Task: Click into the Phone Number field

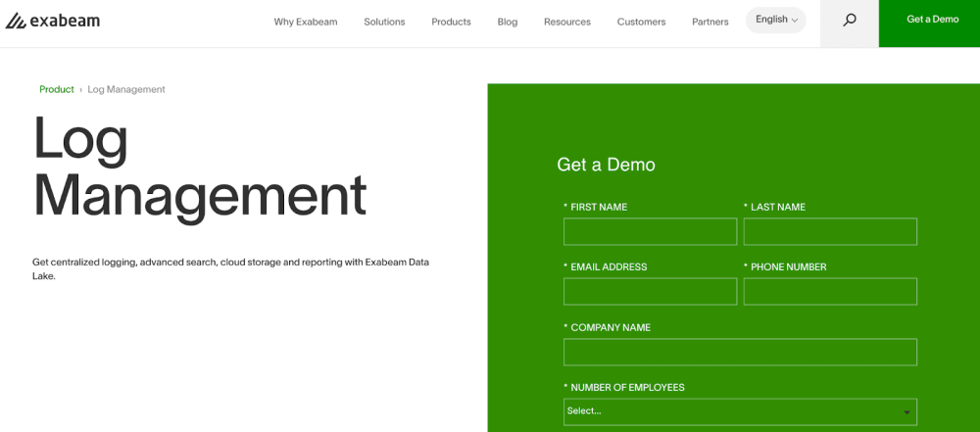Action: point(830,292)
